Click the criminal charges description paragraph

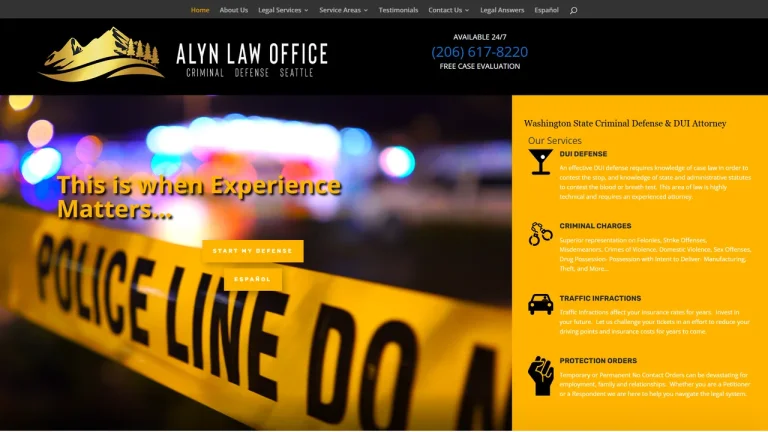tap(655, 254)
